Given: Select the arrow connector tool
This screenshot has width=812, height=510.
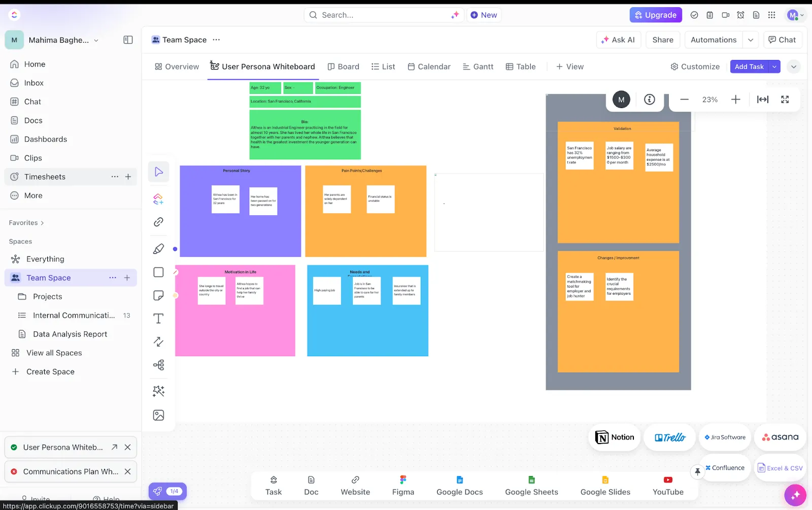Looking at the screenshot, I should (158, 342).
